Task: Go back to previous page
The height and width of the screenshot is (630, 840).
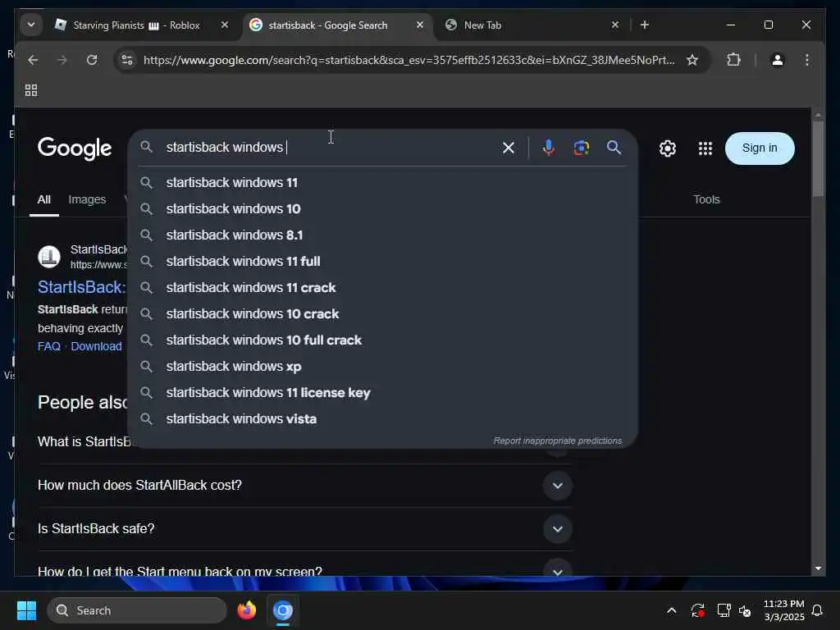Action: tap(33, 59)
